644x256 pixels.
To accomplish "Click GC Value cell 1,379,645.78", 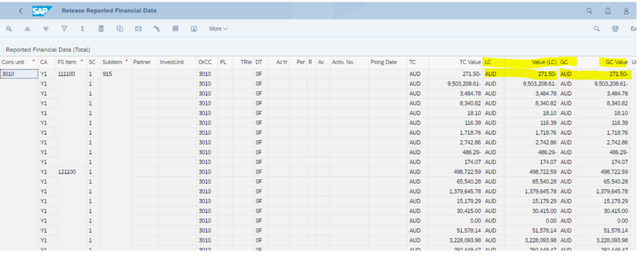I will pyautogui.click(x=603, y=191).
